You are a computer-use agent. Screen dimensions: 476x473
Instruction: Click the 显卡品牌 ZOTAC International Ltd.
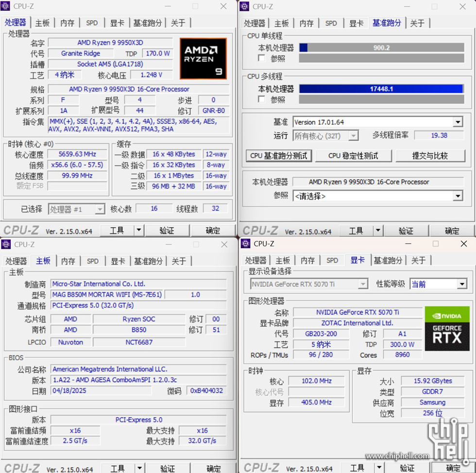click(x=357, y=323)
